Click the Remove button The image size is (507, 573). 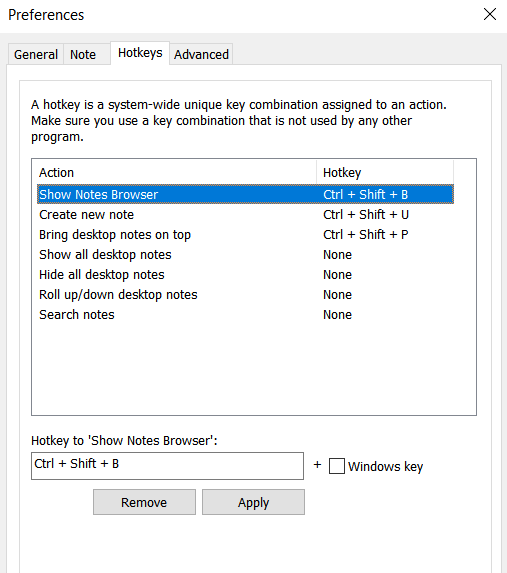click(x=144, y=502)
